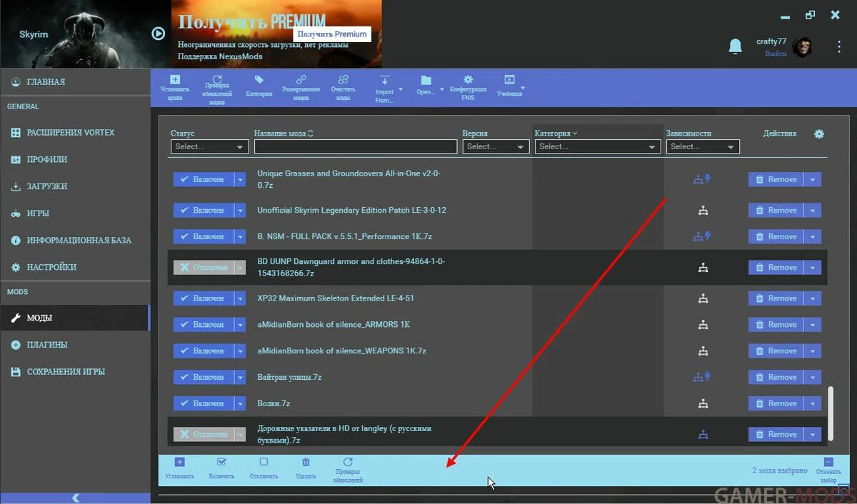
Task: Open the table settings gear icon
Action: click(x=819, y=134)
